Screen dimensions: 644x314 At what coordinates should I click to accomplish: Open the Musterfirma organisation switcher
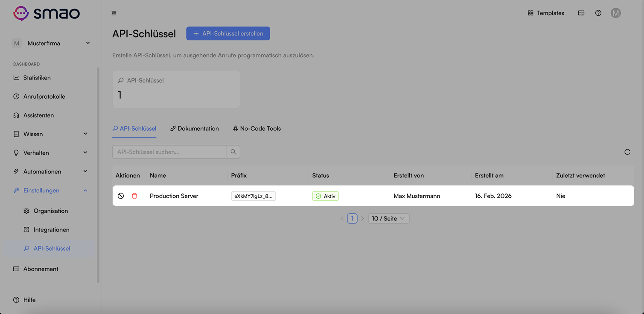pyautogui.click(x=51, y=43)
